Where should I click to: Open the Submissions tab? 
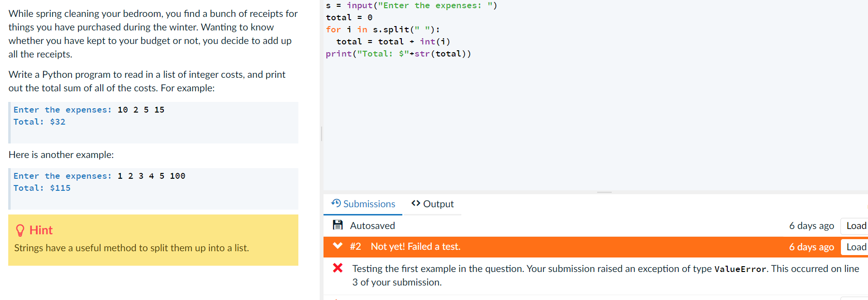(x=363, y=204)
